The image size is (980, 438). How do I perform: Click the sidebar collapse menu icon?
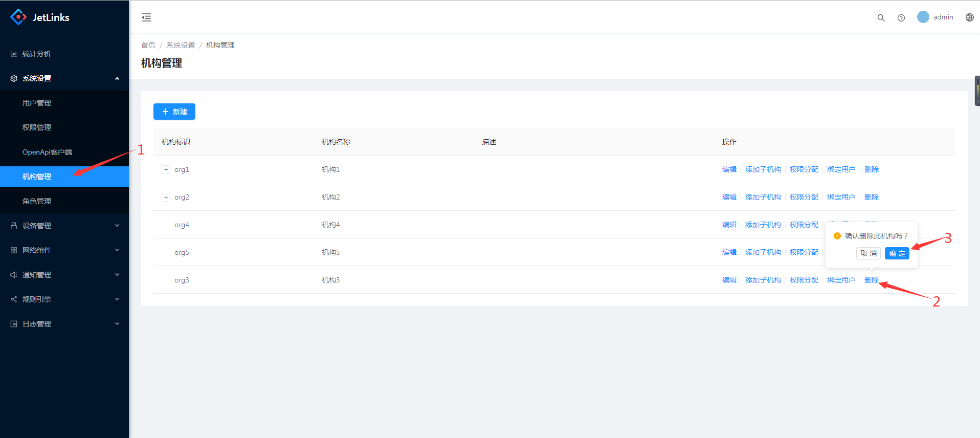(x=146, y=17)
